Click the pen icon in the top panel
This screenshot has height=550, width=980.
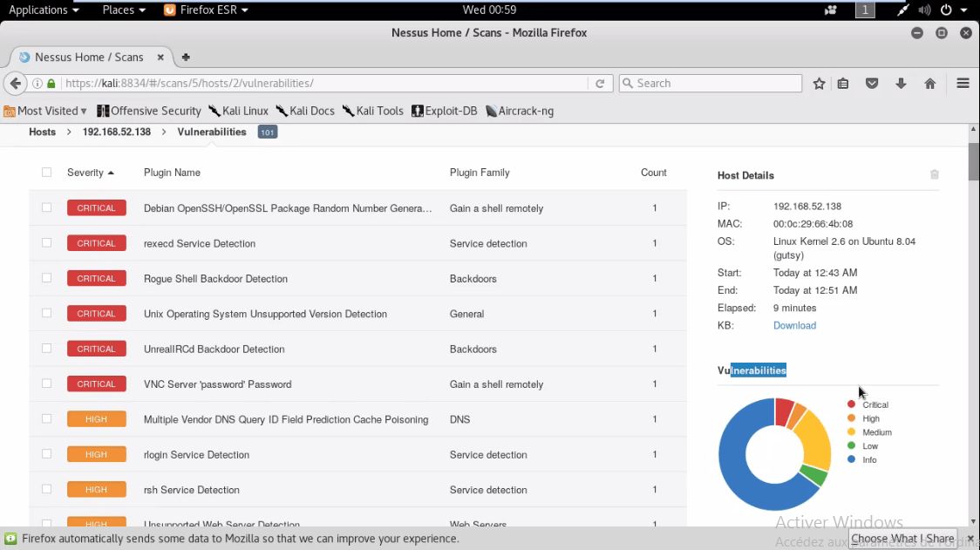[x=902, y=10]
